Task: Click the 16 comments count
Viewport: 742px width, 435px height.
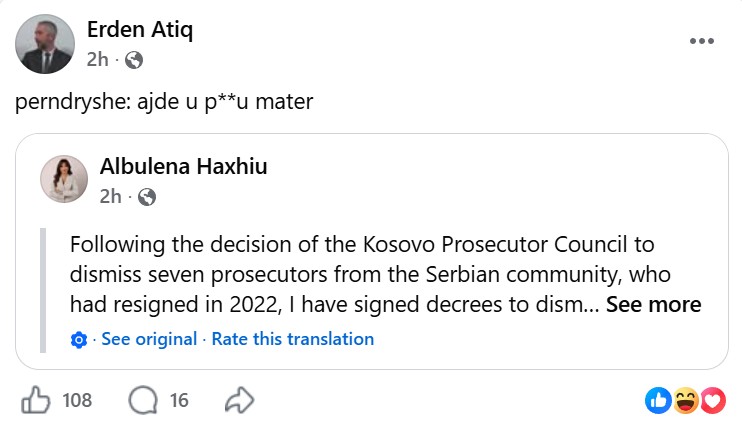Action: [x=179, y=400]
